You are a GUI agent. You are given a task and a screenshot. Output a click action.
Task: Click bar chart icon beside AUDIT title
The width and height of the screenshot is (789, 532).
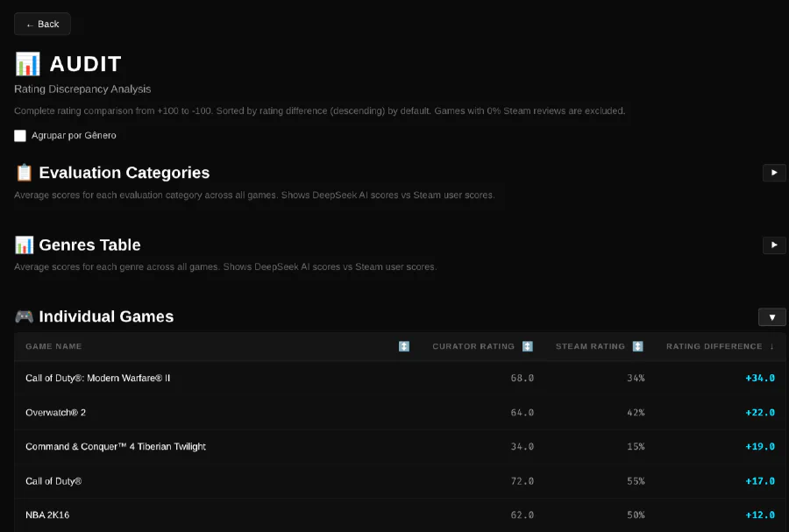point(27,64)
